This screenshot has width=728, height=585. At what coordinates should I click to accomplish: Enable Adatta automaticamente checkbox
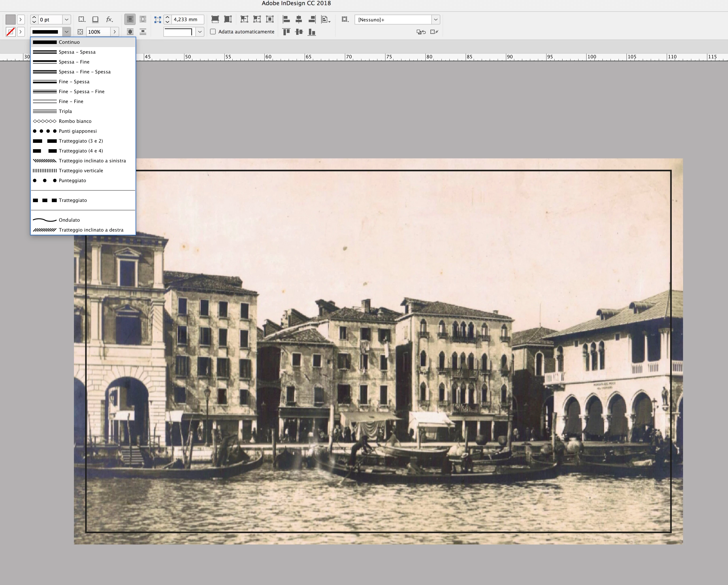point(213,32)
